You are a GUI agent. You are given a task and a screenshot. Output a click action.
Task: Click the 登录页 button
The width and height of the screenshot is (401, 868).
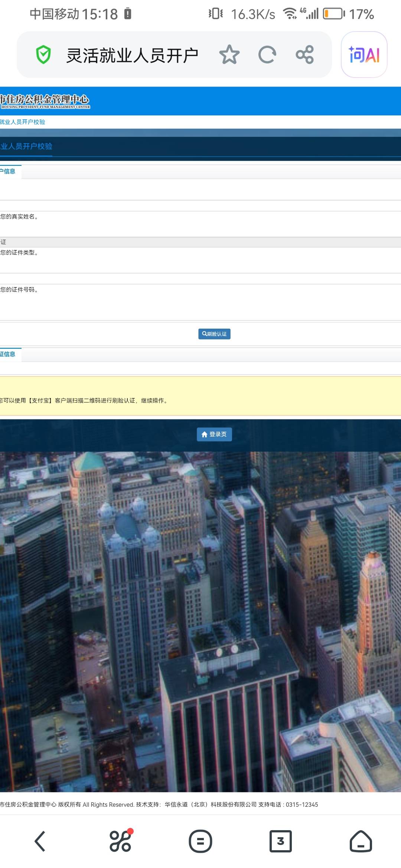214,434
